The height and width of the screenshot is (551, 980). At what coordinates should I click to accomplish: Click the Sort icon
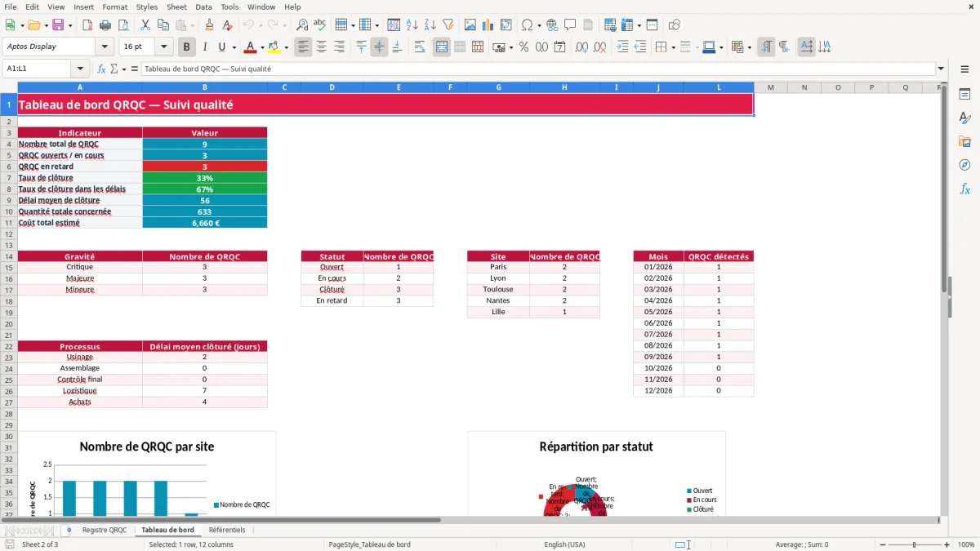click(x=394, y=25)
